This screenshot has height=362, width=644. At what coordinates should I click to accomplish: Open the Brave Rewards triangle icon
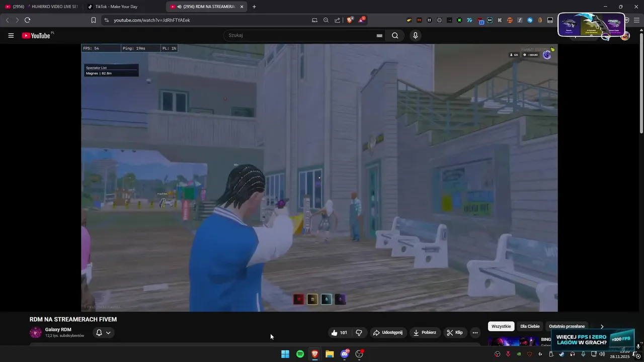tap(362, 20)
